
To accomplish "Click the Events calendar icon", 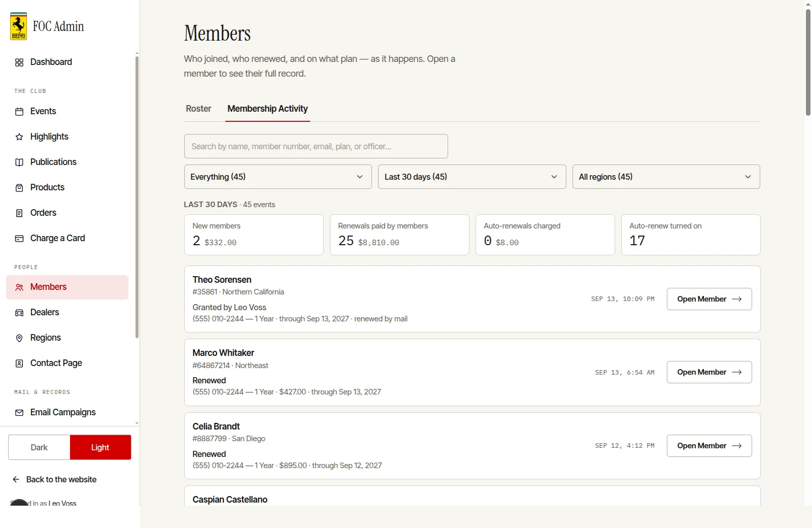I will click(19, 112).
